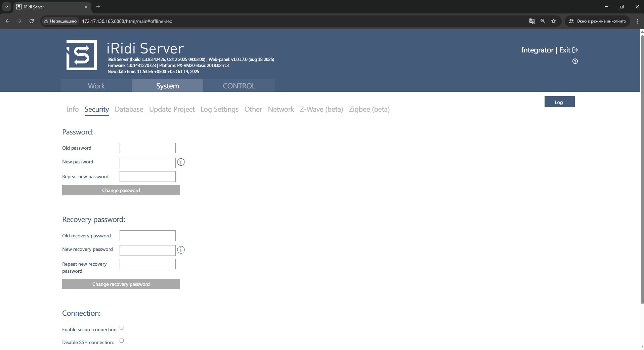The image size is (644, 350).
Task: Click the browser translate page icon
Action: coord(532,21)
